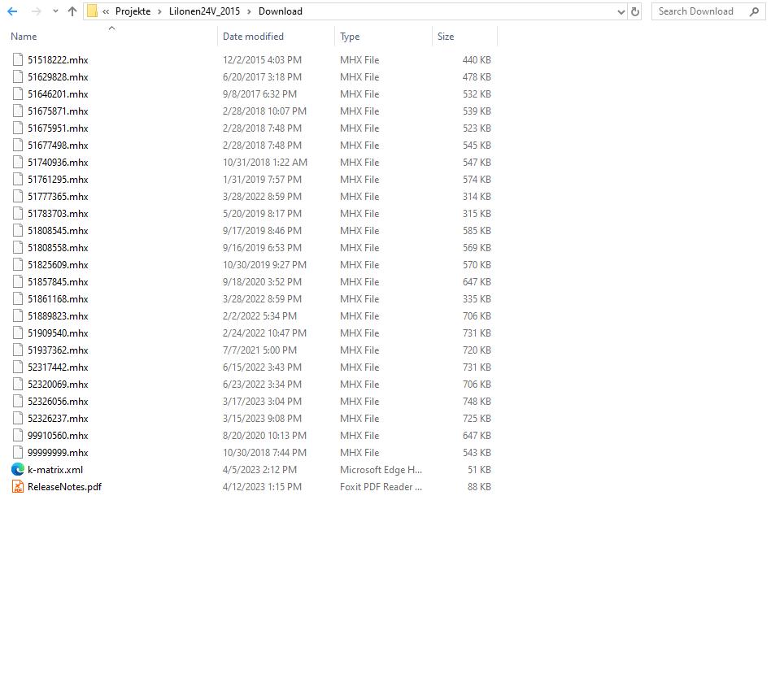
Task: Select file name 52326237.mhx
Action: (x=58, y=419)
